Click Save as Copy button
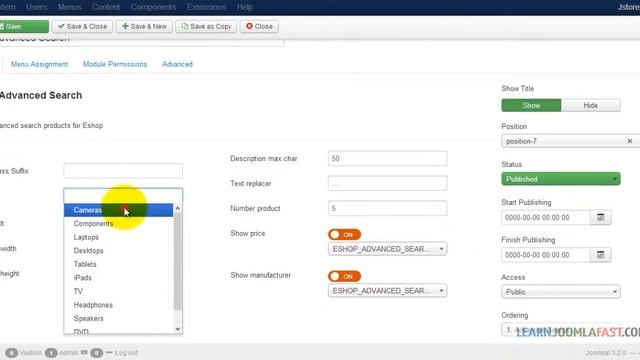Viewport: 640px width, 360px height. (206, 26)
